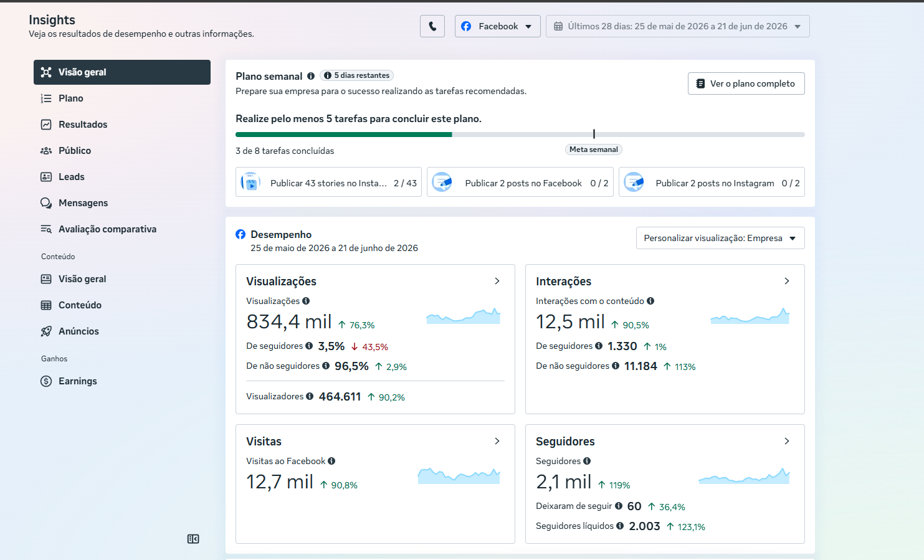The height and width of the screenshot is (560, 924).
Task: Open the Facebook platform dropdown
Action: [x=497, y=26]
